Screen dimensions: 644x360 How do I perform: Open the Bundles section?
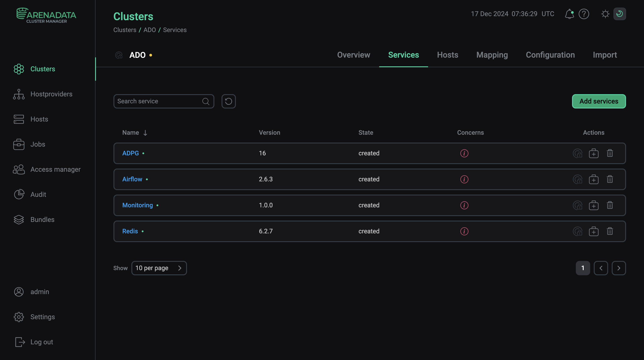(x=43, y=219)
